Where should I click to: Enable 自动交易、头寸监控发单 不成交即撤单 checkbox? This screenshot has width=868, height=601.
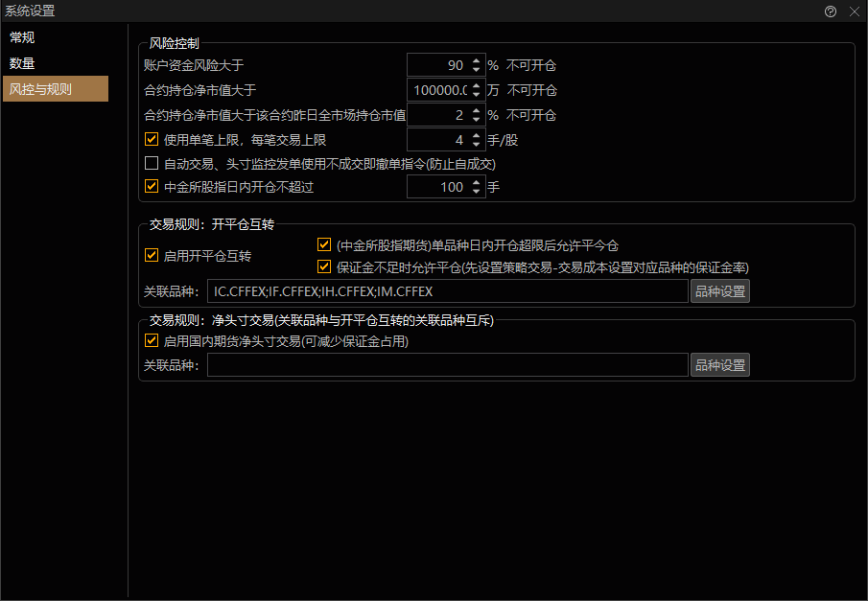[x=152, y=163]
